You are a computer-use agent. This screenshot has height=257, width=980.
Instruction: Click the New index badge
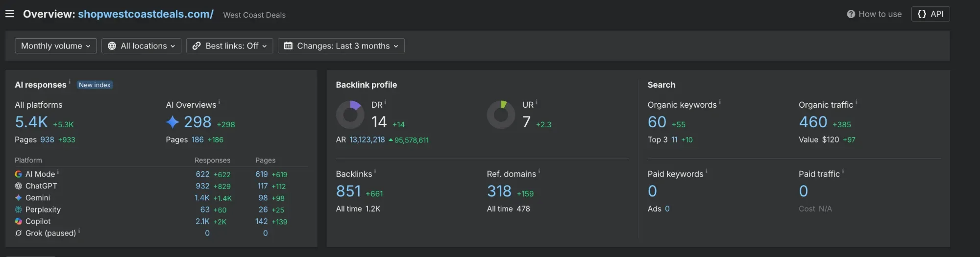point(95,85)
